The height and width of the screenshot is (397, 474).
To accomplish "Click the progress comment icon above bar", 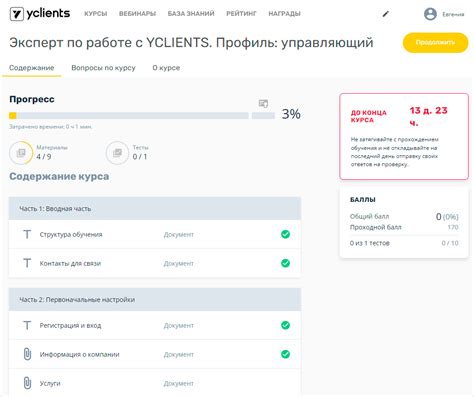I will [x=263, y=104].
